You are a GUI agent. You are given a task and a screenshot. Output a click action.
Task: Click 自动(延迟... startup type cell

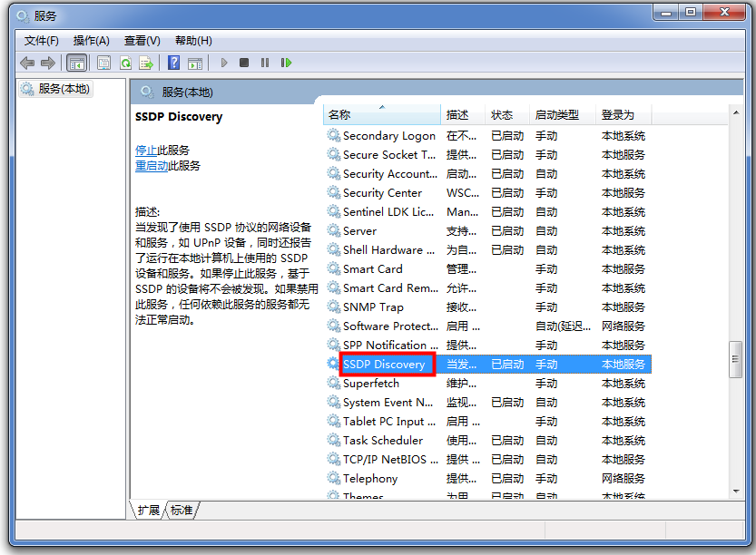(x=563, y=326)
